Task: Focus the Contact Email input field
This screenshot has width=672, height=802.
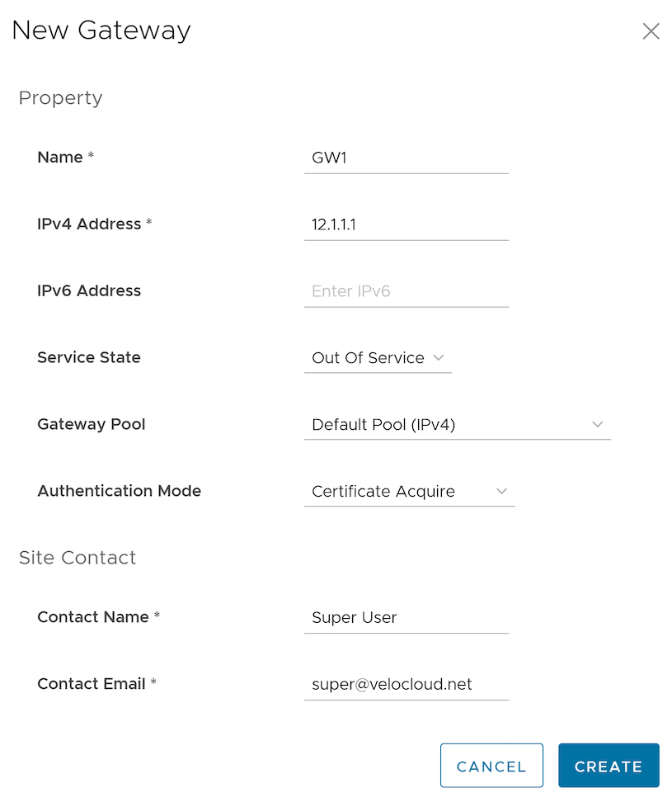Action: tap(406, 685)
